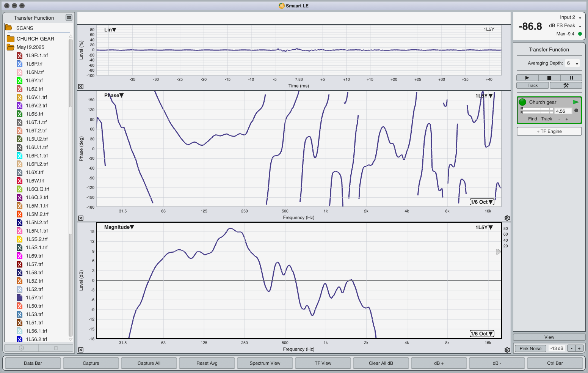
Task: Open Phase graph gear settings
Action: [507, 218]
